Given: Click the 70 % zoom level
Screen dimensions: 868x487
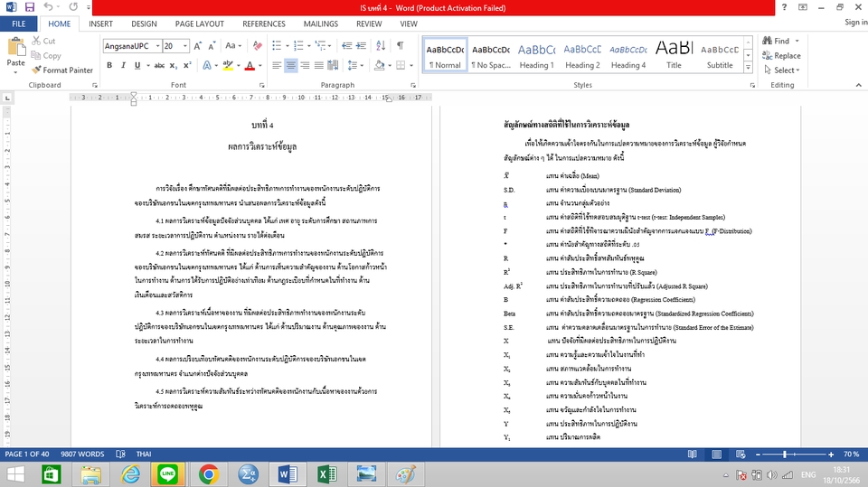Looking at the screenshot, I should [852, 454].
